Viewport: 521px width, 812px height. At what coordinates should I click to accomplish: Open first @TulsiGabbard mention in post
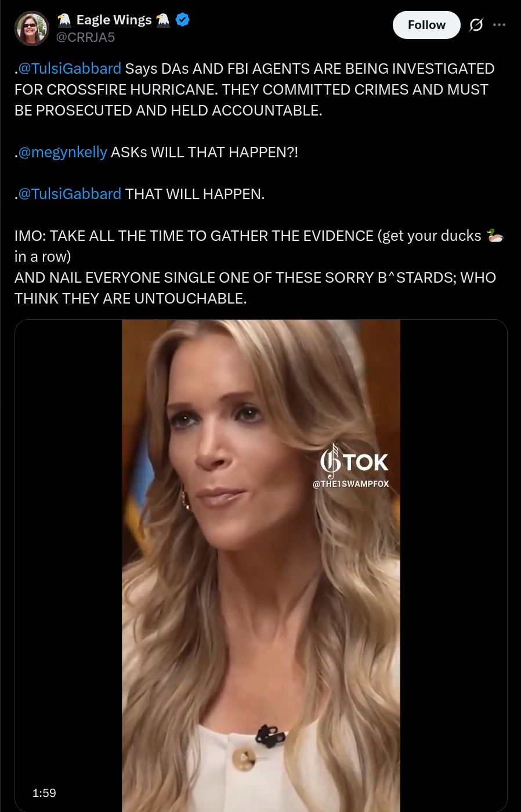[x=70, y=68]
